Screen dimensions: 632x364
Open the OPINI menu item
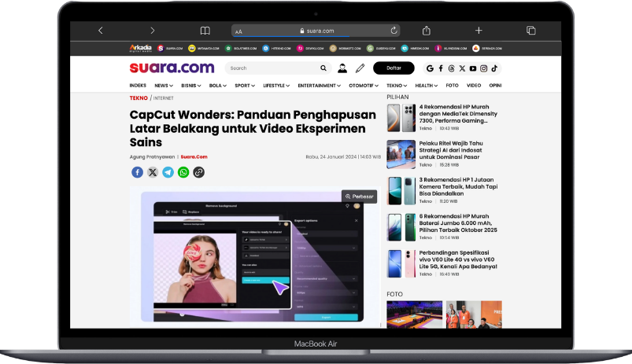(x=495, y=86)
